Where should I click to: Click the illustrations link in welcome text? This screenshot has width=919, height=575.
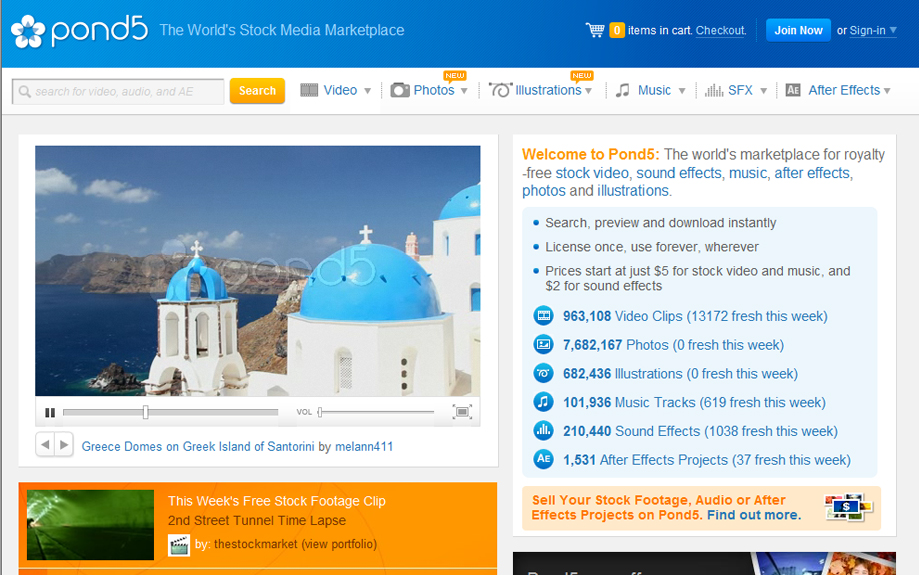(632, 191)
